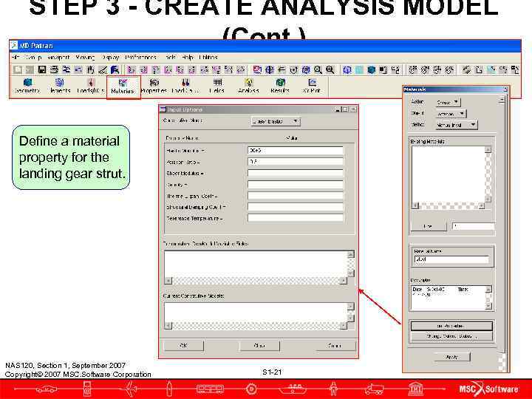The image size is (532, 399).
Task: Click the filter text field in Materials
Action: point(474,226)
